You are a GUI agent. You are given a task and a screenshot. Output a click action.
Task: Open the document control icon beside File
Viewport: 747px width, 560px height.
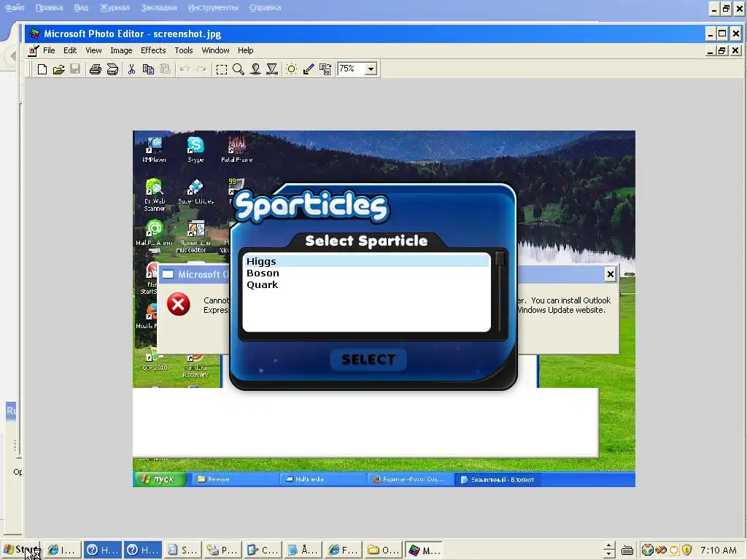(x=34, y=50)
